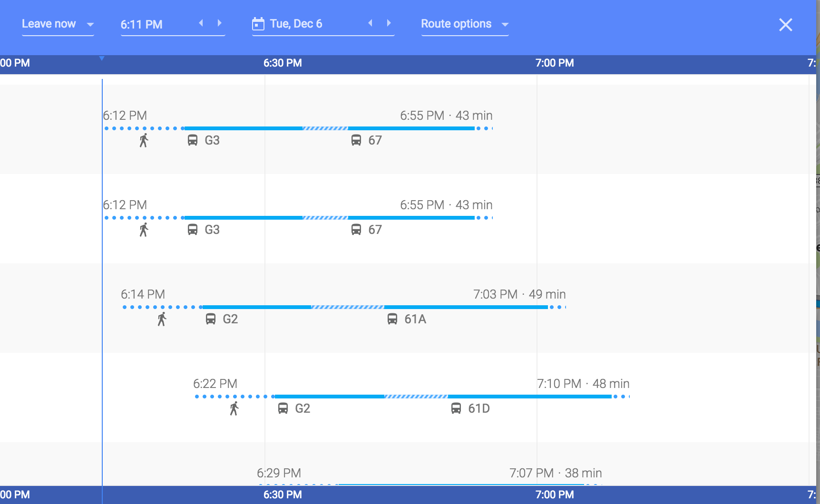Click walking icon in second route
This screenshot has height=504, width=820.
(144, 230)
